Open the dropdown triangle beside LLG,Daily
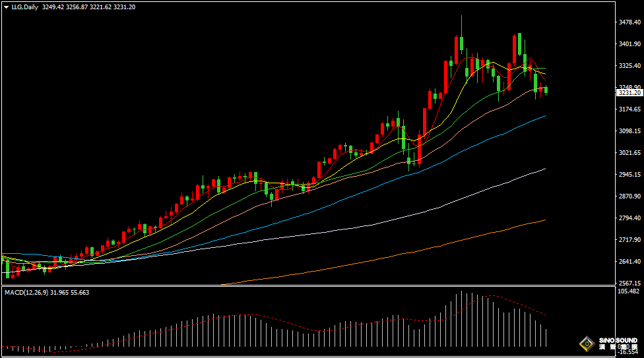644x358 pixels. pos(6,7)
